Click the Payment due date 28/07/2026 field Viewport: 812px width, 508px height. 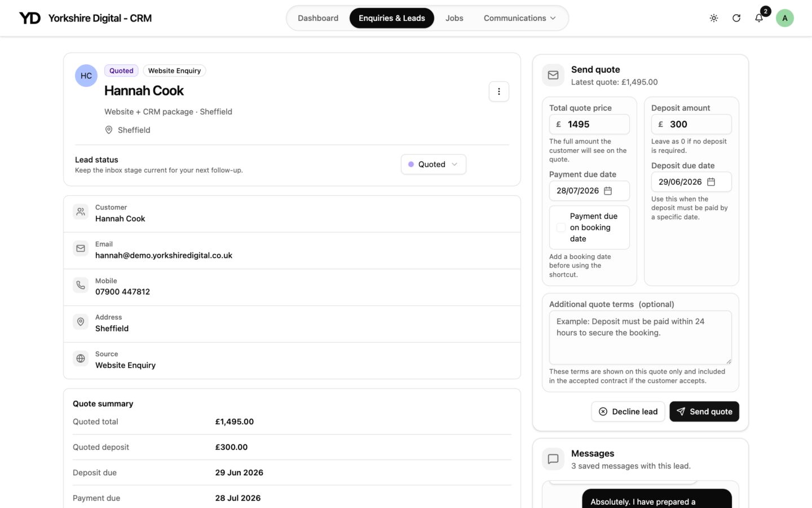tap(589, 191)
